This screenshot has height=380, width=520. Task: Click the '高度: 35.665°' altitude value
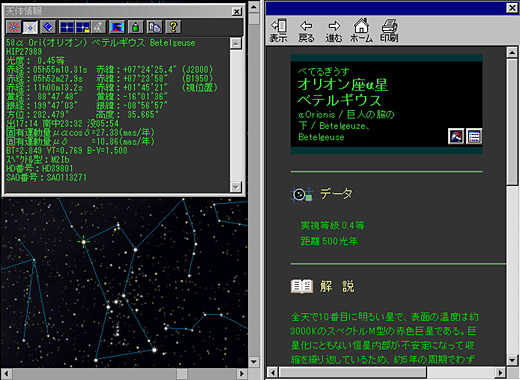128,115
